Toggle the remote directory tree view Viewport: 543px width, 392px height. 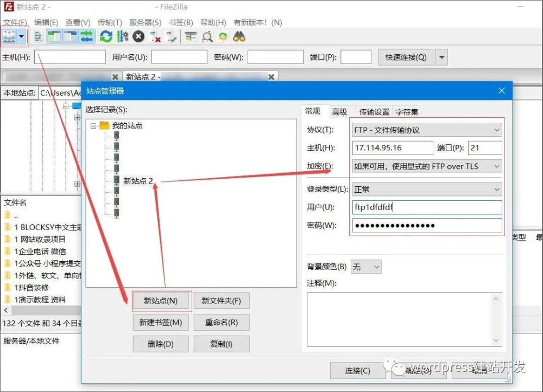pyautogui.click(x=70, y=36)
